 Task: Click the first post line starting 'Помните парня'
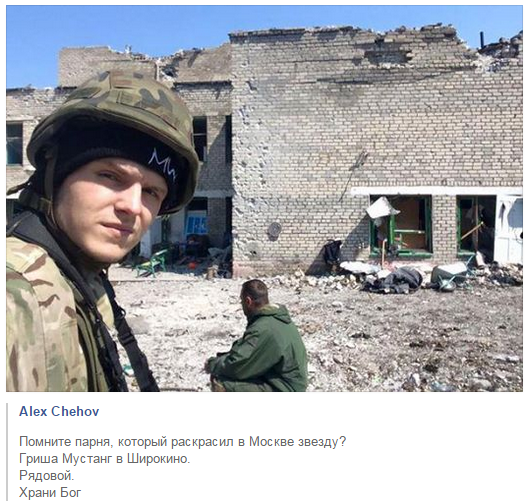(x=183, y=442)
